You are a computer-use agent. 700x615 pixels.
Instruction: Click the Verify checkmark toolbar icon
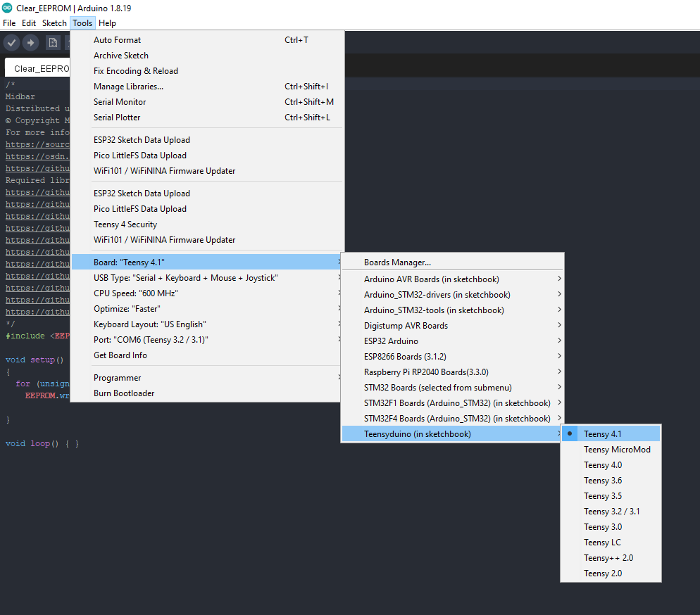pyautogui.click(x=11, y=43)
